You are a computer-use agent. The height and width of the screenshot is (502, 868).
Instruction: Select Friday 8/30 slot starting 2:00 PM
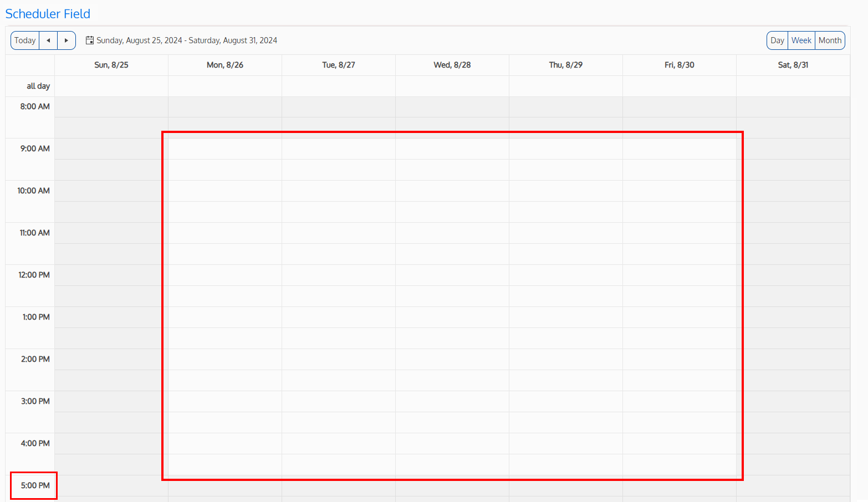click(x=680, y=360)
